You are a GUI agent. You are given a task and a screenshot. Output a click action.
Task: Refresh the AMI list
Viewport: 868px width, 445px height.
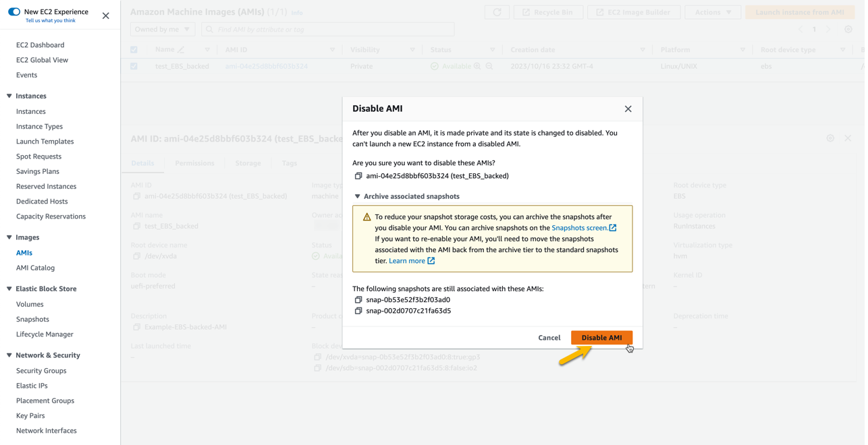(x=497, y=12)
